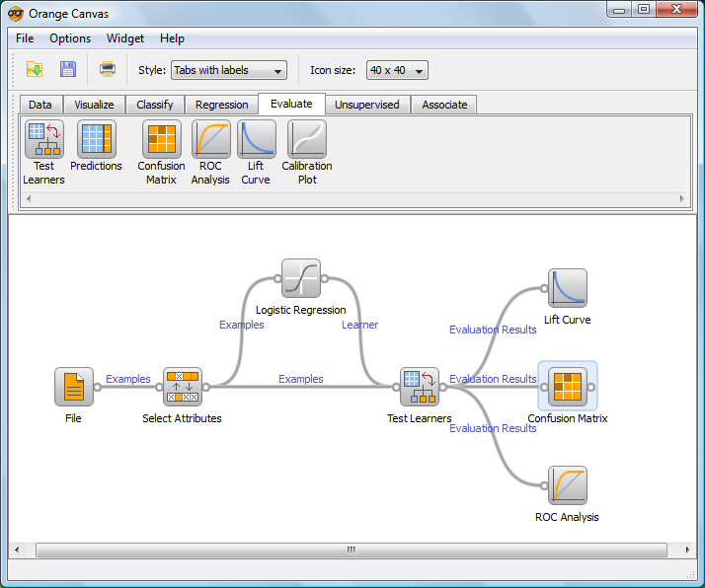Open the Options menu
This screenshot has width=705, height=588.
[x=70, y=38]
